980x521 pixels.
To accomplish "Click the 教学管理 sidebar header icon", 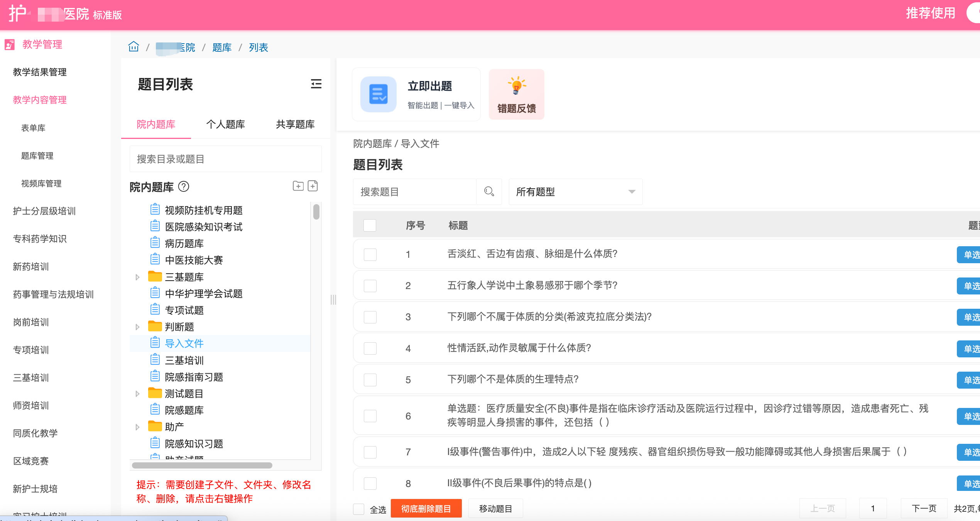I will coord(10,44).
